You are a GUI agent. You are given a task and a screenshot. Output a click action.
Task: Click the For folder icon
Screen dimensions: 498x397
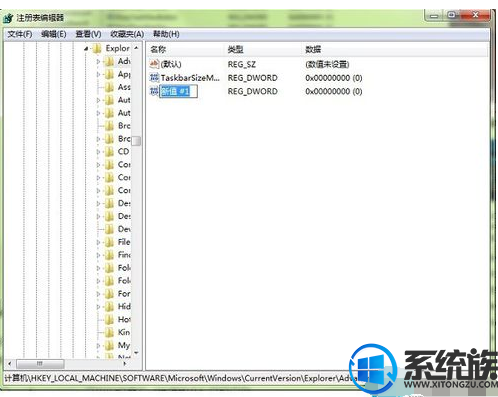pyautogui.click(x=109, y=294)
